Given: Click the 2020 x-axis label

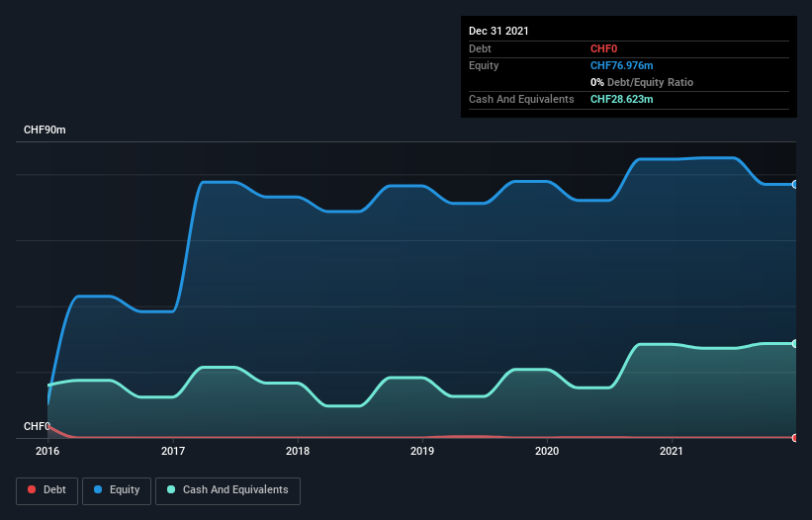Looking at the screenshot, I should pyautogui.click(x=547, y=451).
